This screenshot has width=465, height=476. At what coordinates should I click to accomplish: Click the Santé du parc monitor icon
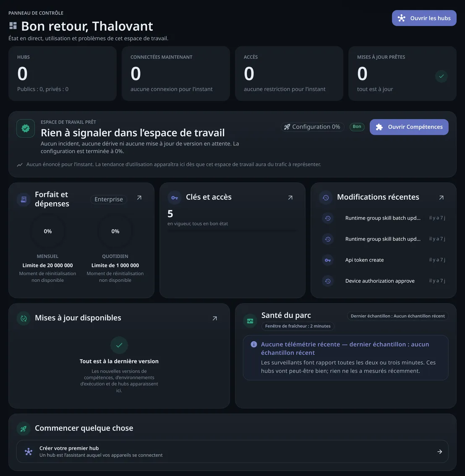point(250,321)
